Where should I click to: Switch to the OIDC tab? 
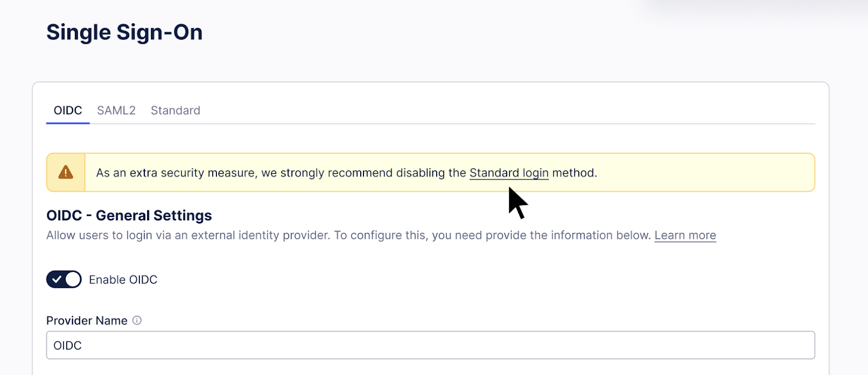point(68,110)
